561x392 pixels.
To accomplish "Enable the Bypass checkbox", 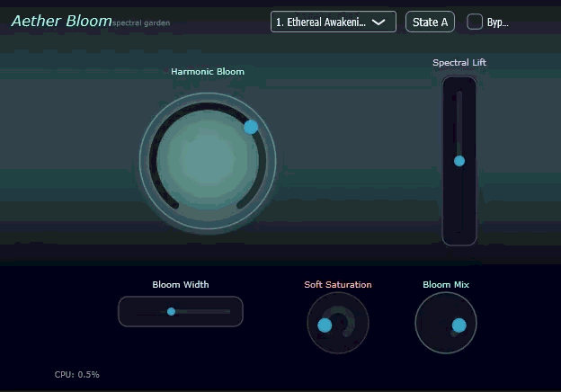I will point(475,22).
